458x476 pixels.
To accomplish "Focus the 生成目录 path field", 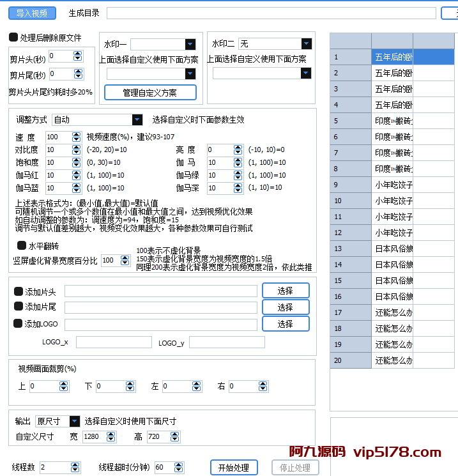I will click(x=271, y=13).
